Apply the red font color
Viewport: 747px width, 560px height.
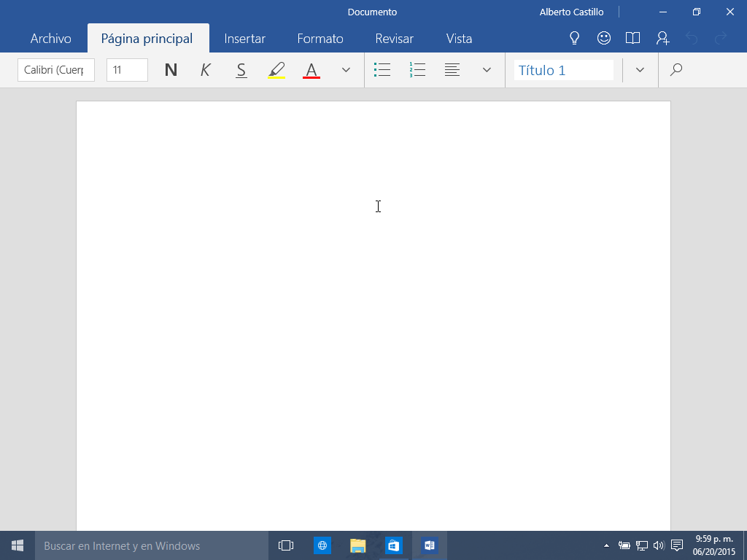tap(311, 70)
